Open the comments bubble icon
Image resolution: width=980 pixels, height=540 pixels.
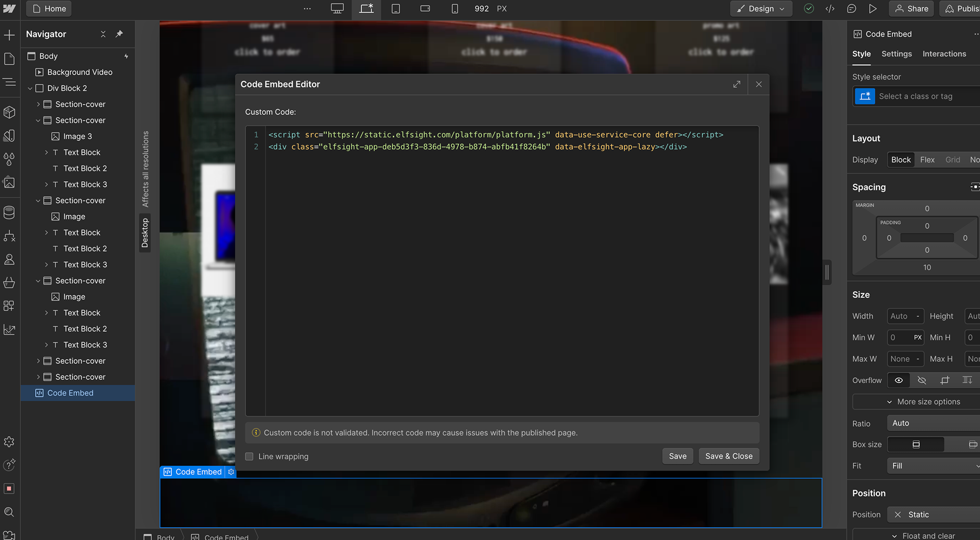point(851,9)
